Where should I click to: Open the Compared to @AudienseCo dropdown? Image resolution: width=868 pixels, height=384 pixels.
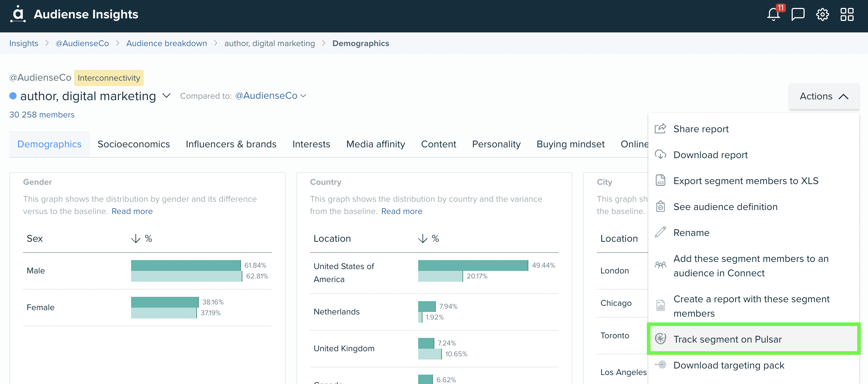pyautogui.click(x=270, y=95)
